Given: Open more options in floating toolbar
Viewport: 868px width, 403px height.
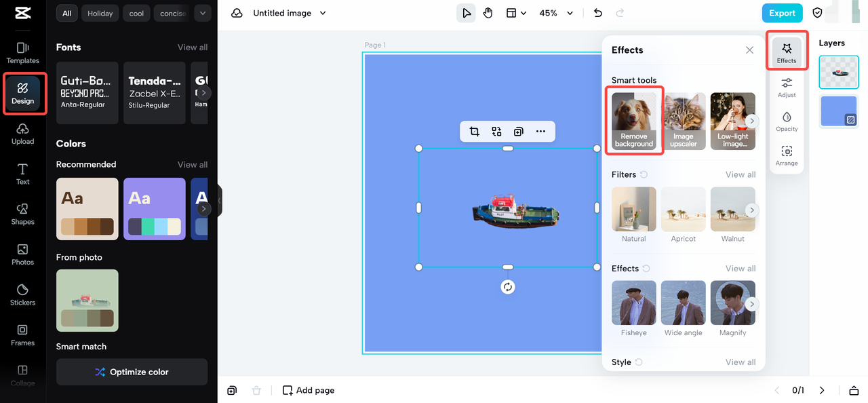Looking at the screenshot, I should (540, 132).
